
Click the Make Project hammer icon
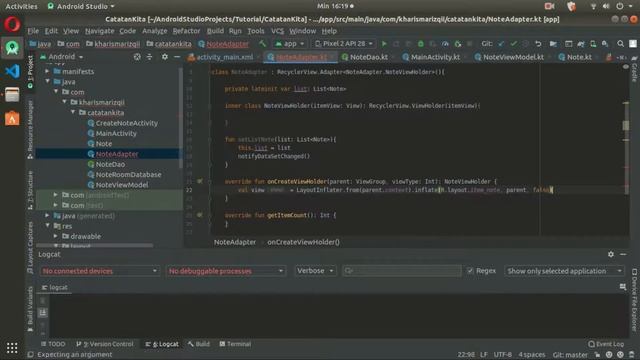[262, 44]
